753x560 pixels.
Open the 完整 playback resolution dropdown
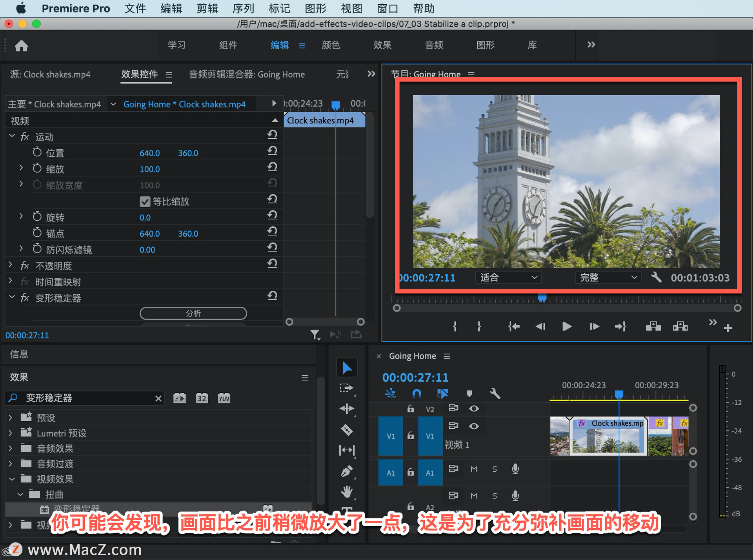[x=608, y=277]
